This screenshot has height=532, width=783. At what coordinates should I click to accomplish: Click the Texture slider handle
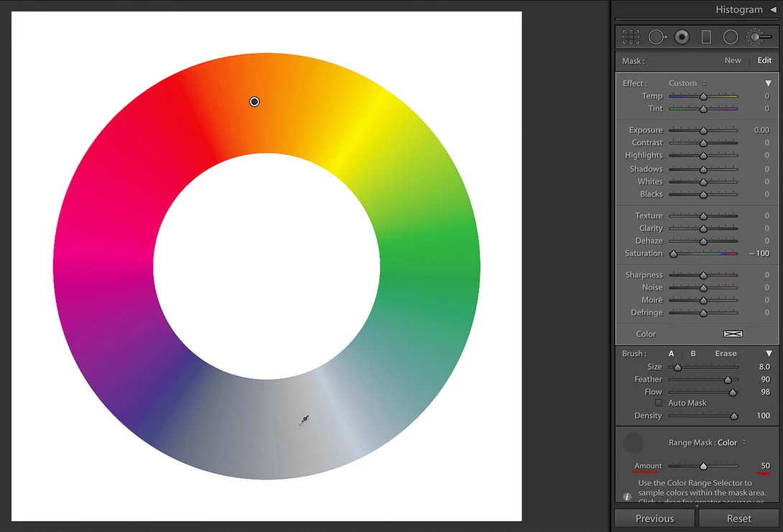point(703,216)
